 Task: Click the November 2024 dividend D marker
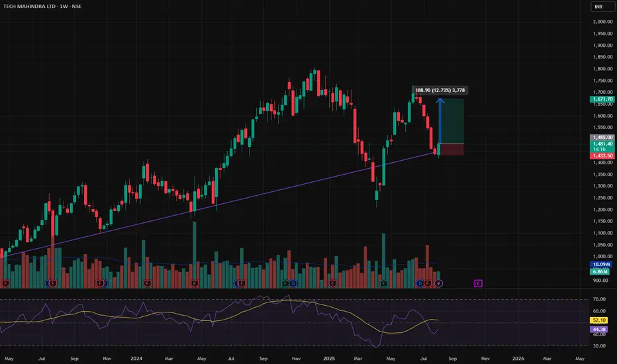(293, 283)
